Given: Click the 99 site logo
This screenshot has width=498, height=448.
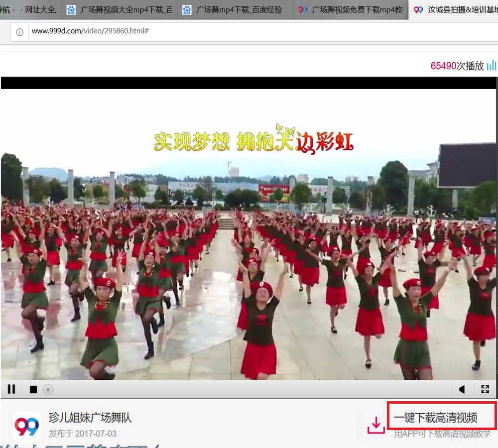Looking at the screenshot, I should coord(27,426).
